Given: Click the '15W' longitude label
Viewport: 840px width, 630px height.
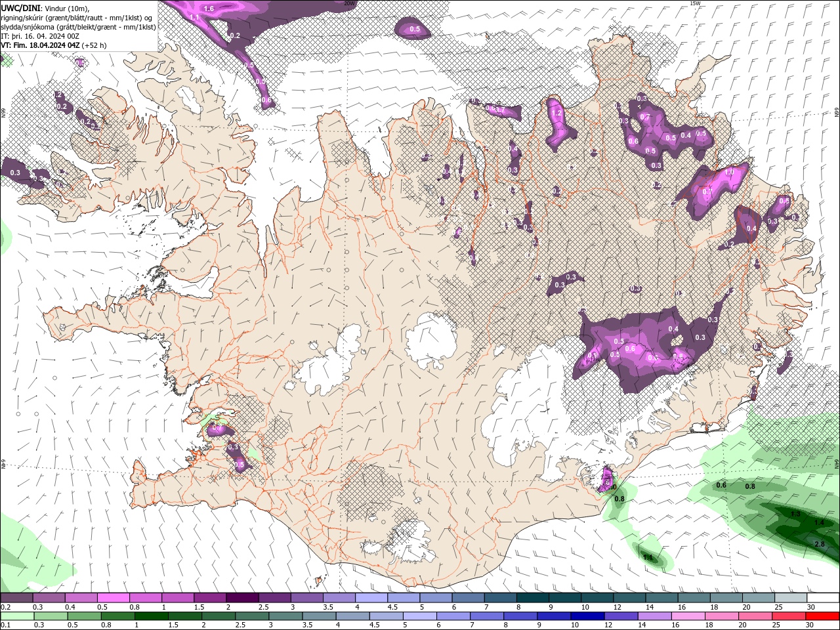Looking at the screenshot, I should point(696,3).
